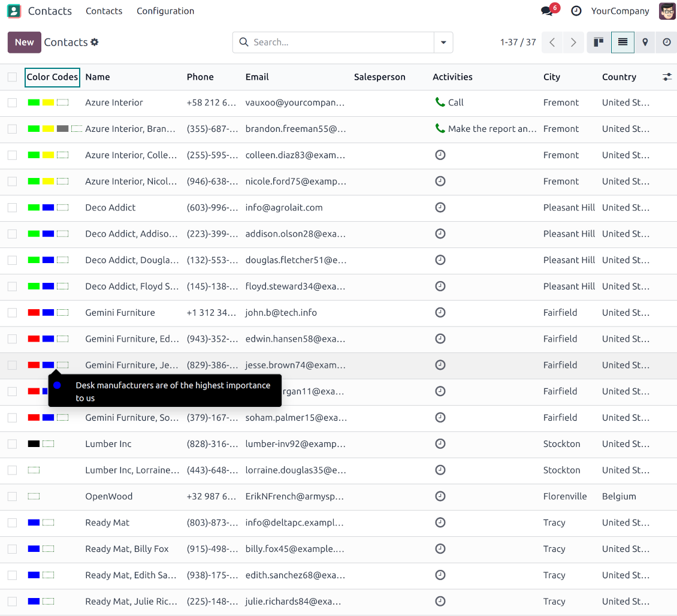The height and width of the screenshot is (616, 677).
Task: Open the optional columns adjust menu
Action: 667,77
